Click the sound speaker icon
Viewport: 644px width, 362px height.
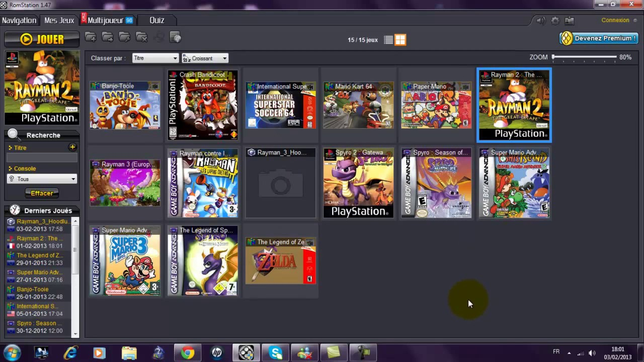pyautogui.click(x=541, y=21)
